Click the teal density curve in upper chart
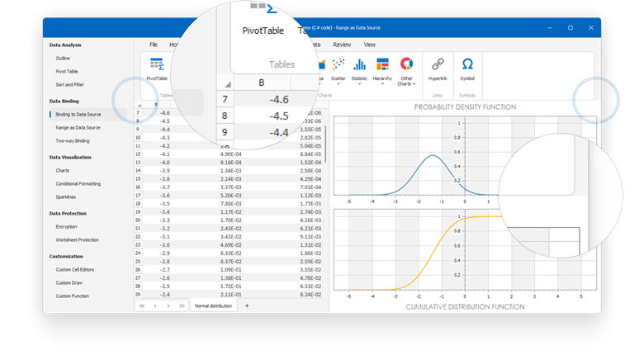Viewport: 644px width, 355px height. (433, 155)
